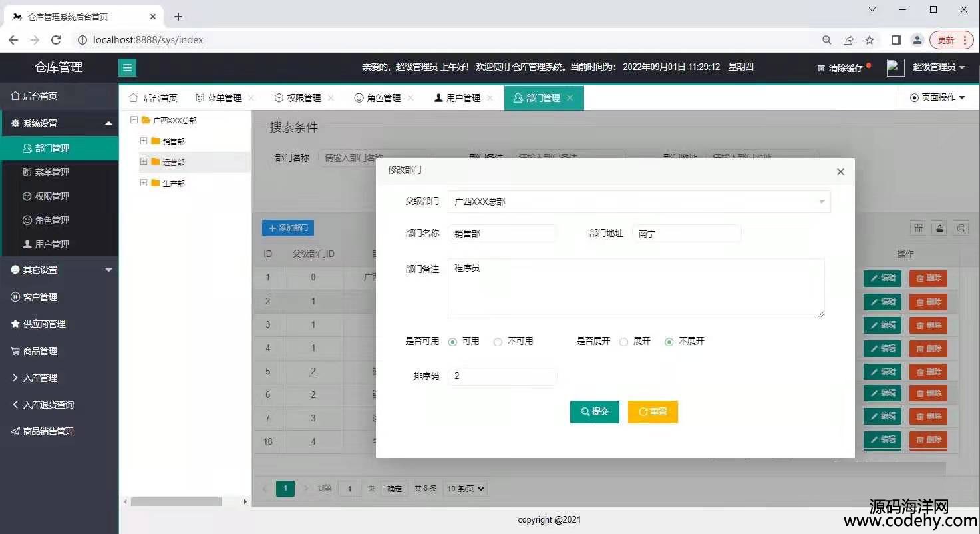
Task: Change the 10 条/页 page size dropdown
Action: [465, 489]
